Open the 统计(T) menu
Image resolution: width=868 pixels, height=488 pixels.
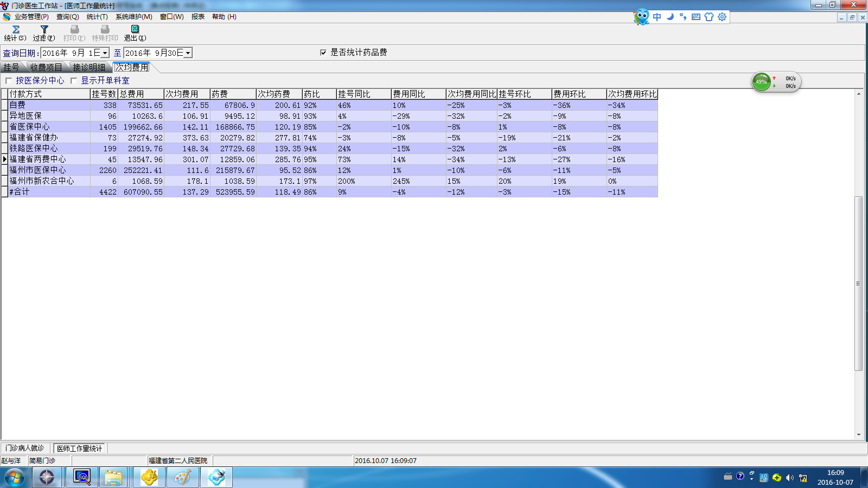pos(97,17)
